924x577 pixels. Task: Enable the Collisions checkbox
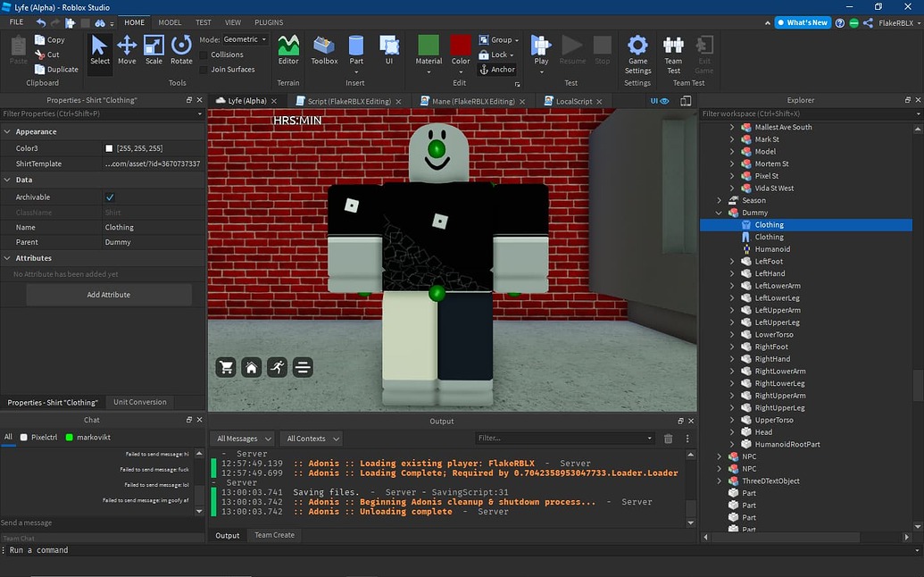[203, 54]
